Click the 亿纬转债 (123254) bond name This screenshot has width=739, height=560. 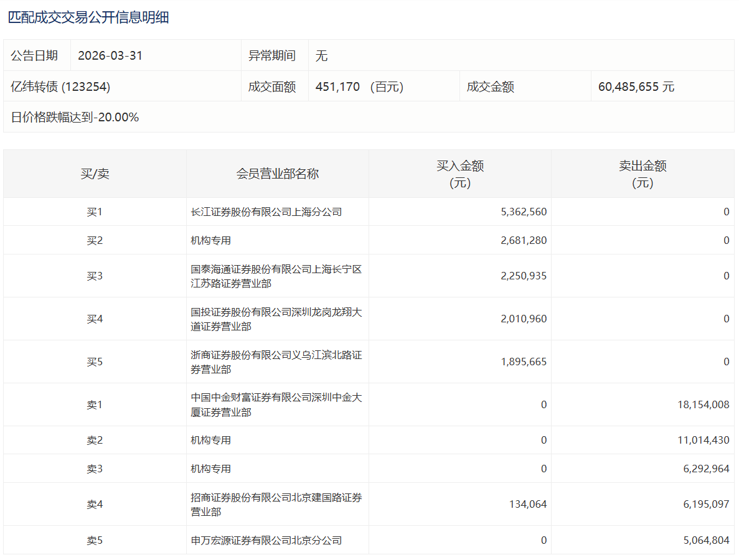60,86
